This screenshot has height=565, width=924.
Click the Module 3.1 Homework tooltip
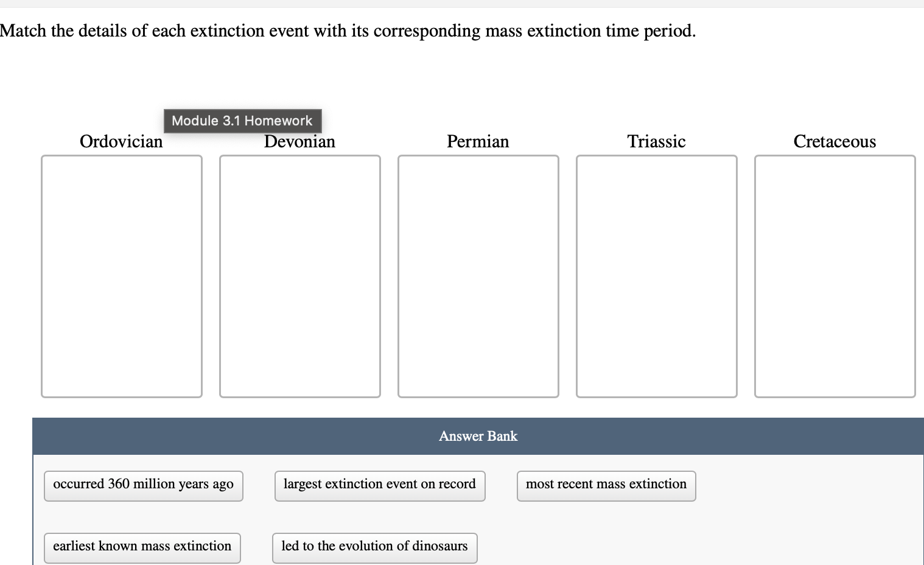pyautogui.click(x=242, y=121)
